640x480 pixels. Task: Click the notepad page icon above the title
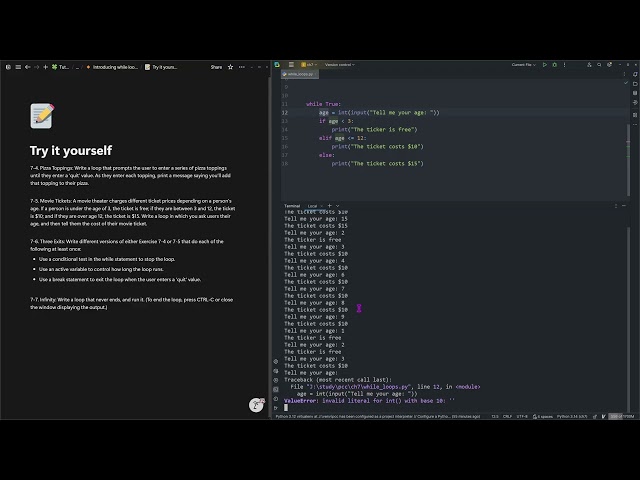pyautogui.click(x=42, y=116)
